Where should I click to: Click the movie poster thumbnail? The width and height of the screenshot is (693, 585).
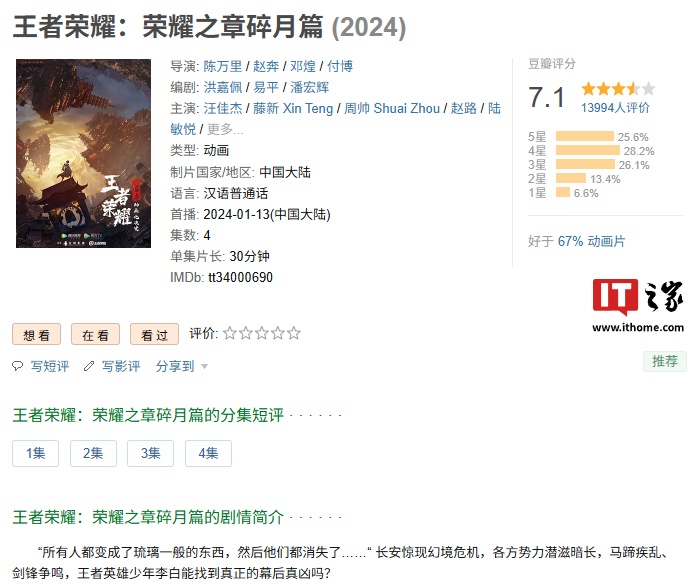click(x=84, y=153)
